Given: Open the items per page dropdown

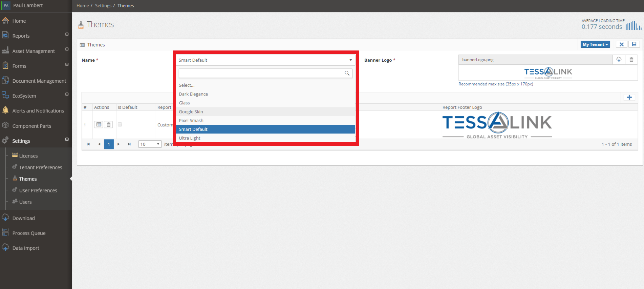Looking at the screenshot, I should pyautogui.click(x=150, y=144).
